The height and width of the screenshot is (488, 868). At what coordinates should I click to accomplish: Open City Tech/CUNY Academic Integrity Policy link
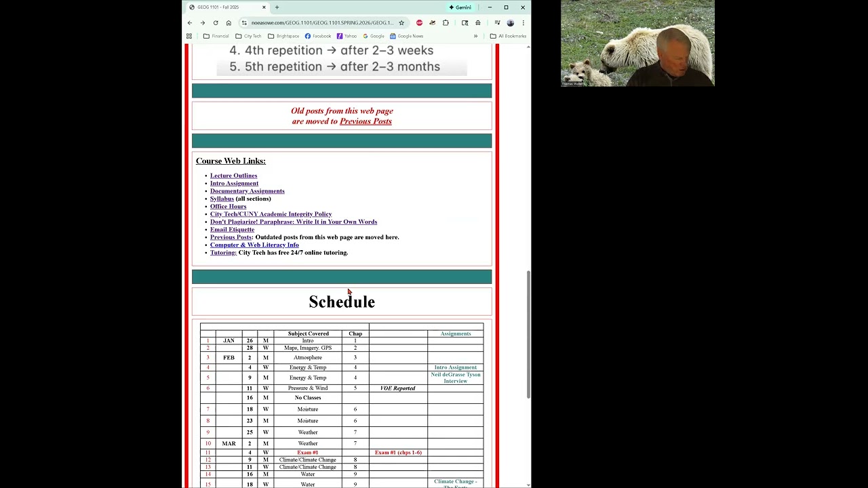(271, 214)
